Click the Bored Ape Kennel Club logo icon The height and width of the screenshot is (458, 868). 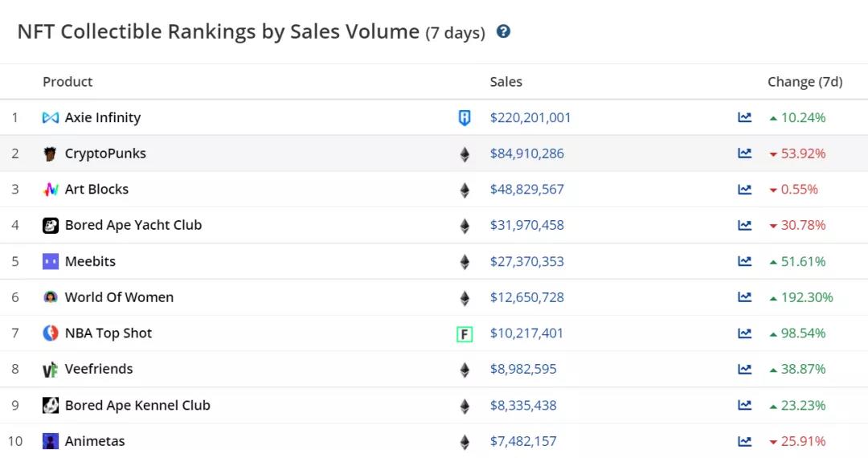[51, 406]
